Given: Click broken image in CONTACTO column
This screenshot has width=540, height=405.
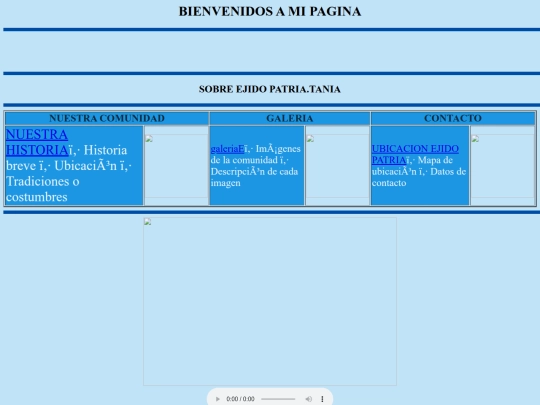Looking at the screenshot, I should [502, 166].
